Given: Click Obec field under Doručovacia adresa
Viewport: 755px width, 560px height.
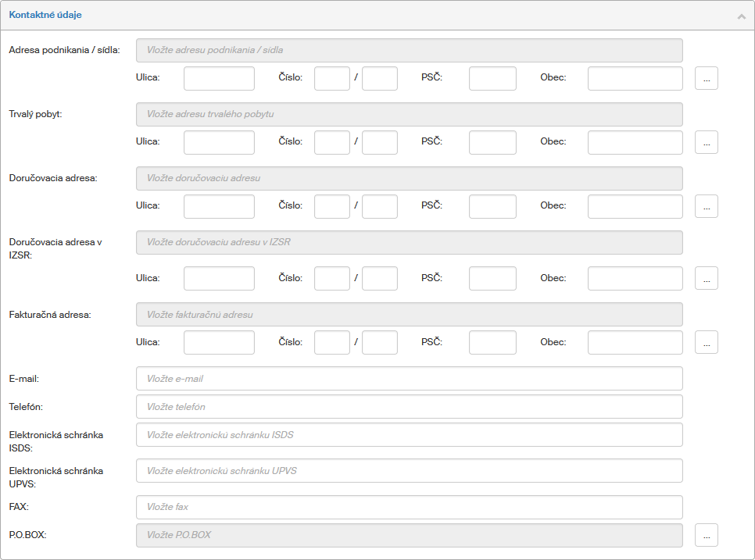Looking at the screenshot, I should pos(635,206).
